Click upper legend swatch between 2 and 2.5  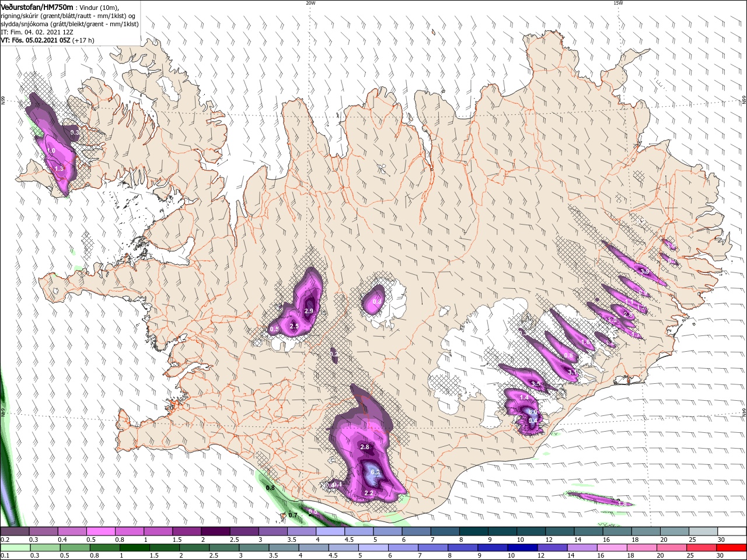click(x=215, y=531)
